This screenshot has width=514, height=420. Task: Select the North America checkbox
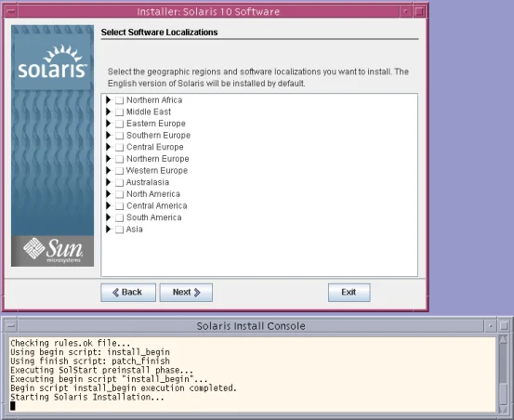pyautogui.click(x=119, y=194)
